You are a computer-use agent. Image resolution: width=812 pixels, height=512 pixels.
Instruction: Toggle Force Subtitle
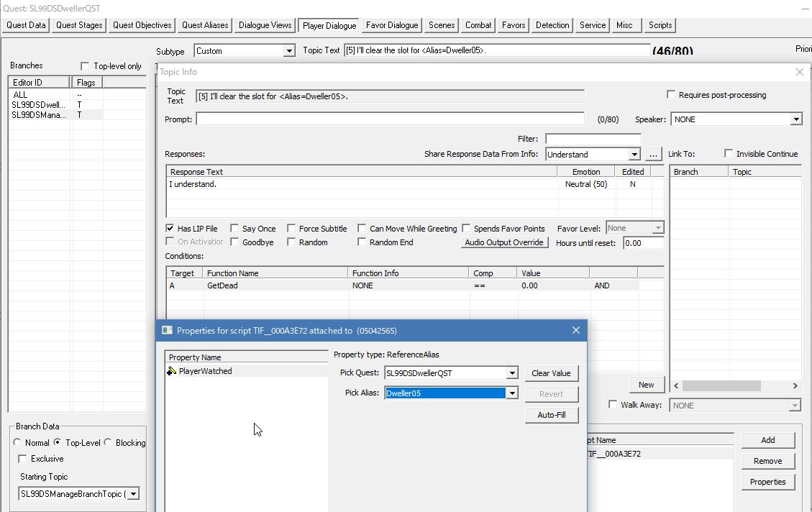(x=291, y=228)
